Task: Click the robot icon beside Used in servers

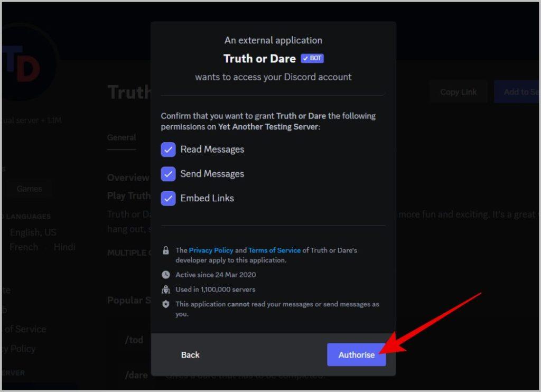Action: (165, 290)
